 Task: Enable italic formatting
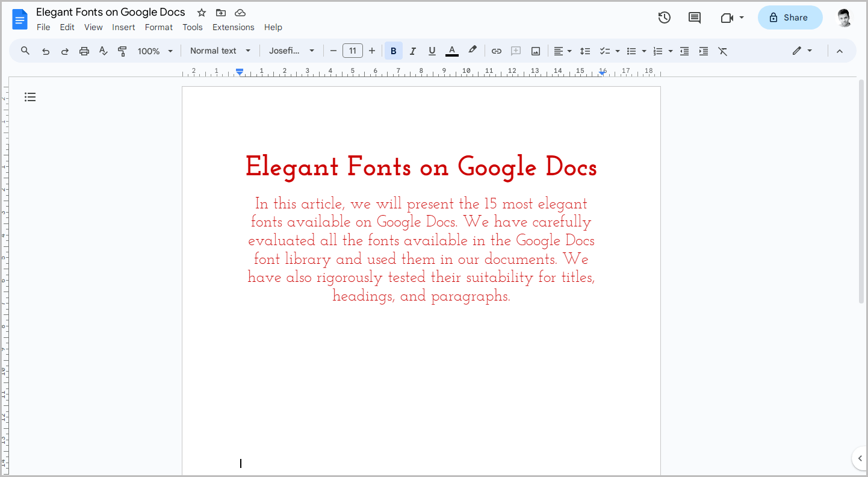click(x=412, y=51)
